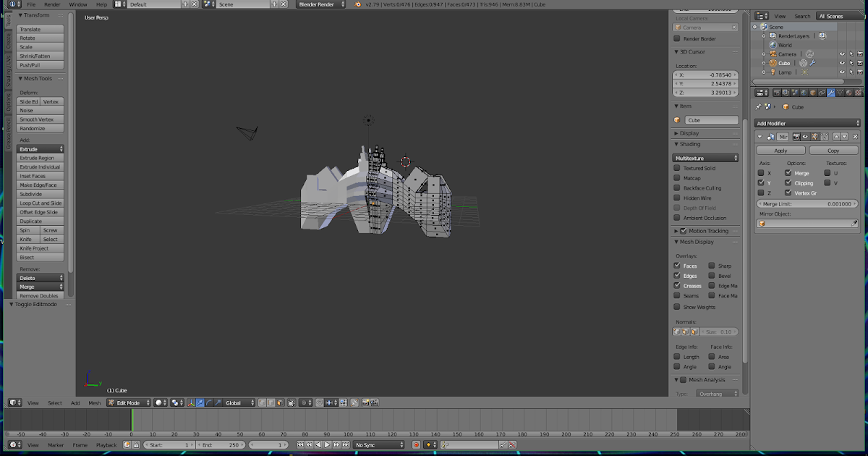
Task: Select the translate manipulator arrow icon
Action: [x=200, y=402]
